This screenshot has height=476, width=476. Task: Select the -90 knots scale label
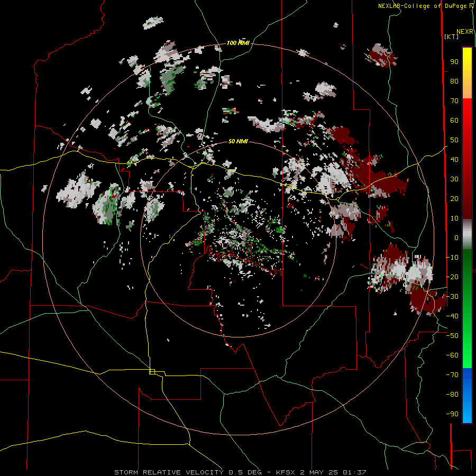(x=452, y=414)
